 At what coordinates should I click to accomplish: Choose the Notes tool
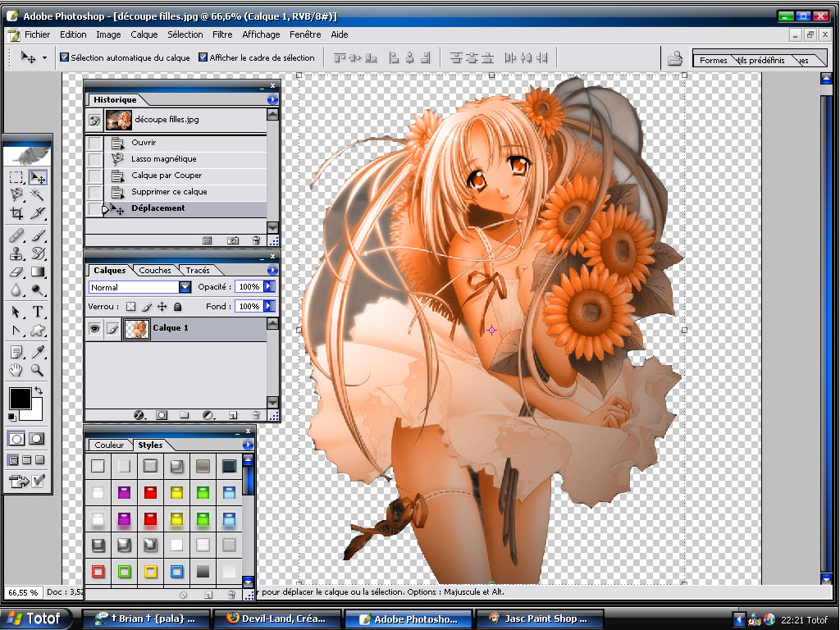pos(16,352)
